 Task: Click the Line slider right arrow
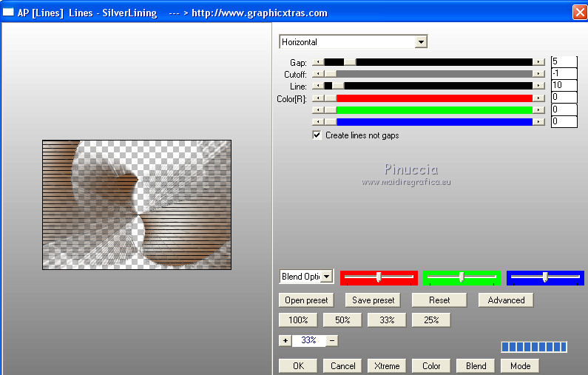tap(538, 86)
